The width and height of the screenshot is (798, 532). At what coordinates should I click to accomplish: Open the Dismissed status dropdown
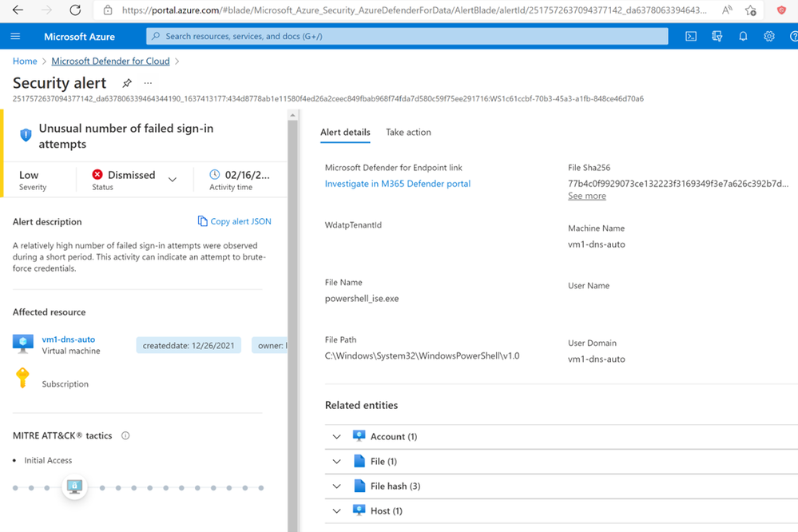(173, 179)
